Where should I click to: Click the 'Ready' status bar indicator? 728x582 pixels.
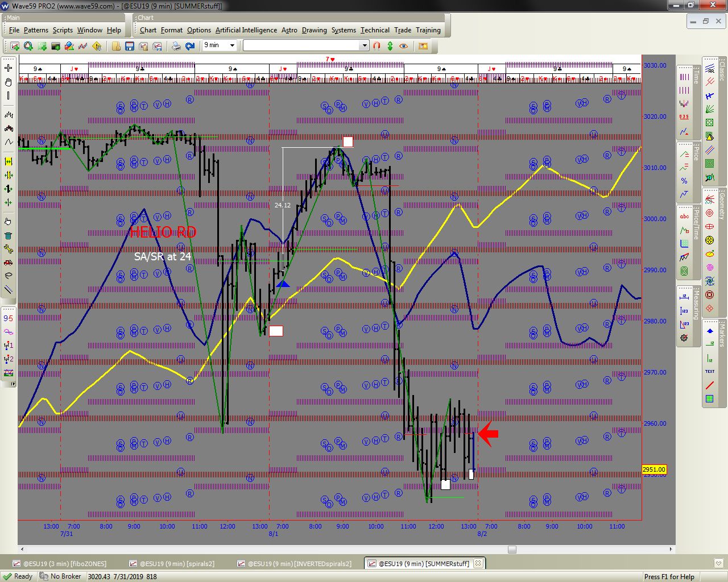click(x=18, y=576)
